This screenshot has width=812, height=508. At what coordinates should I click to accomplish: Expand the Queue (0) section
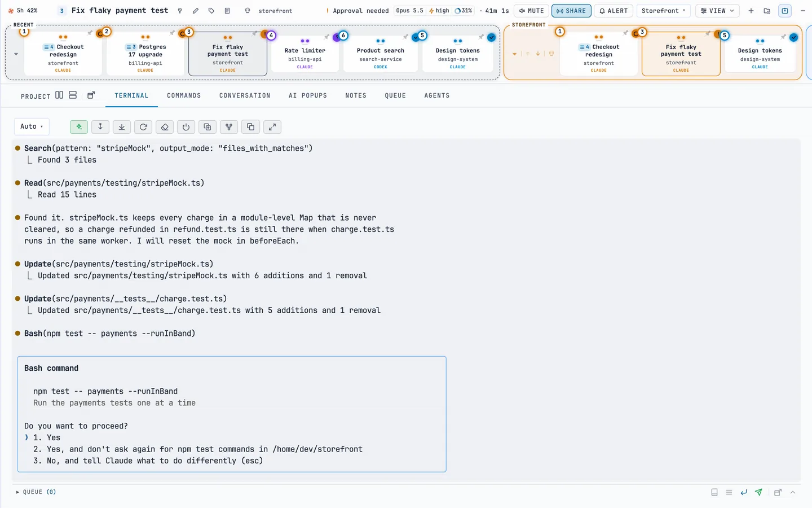36,492
